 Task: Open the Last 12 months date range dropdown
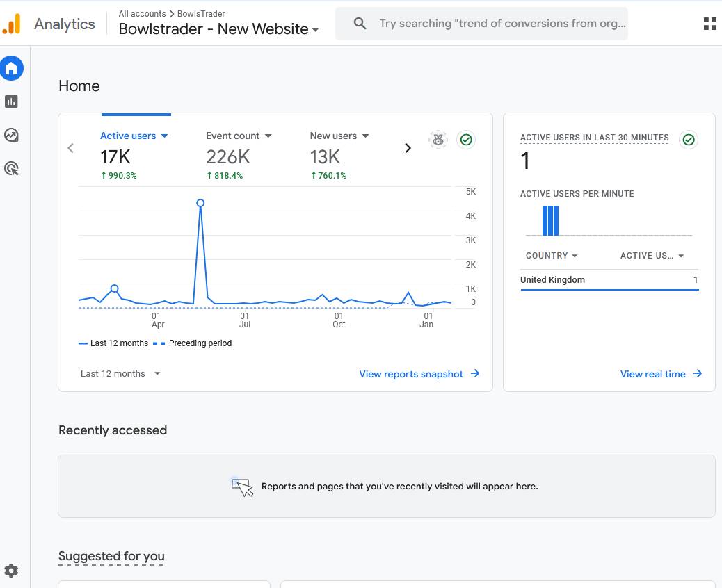coord(120,374)
